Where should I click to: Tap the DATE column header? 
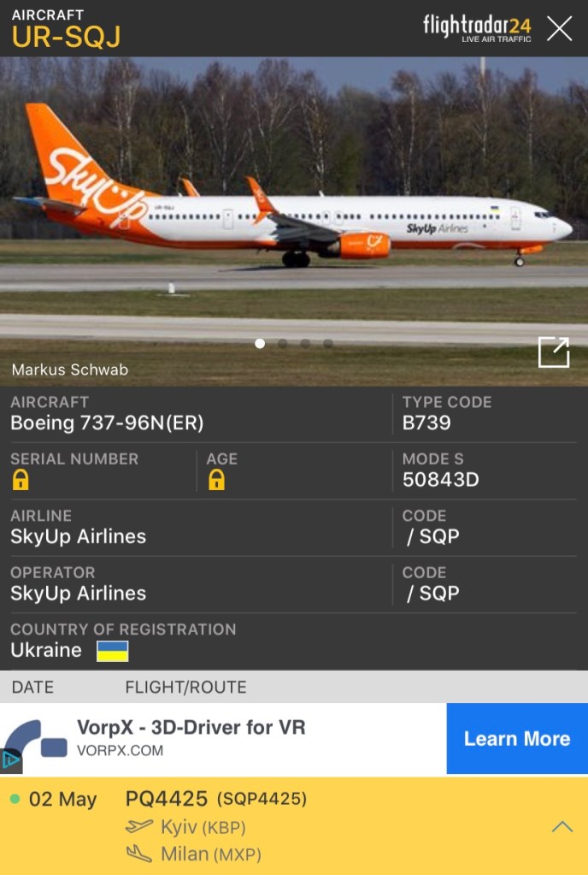click(32, 687)
